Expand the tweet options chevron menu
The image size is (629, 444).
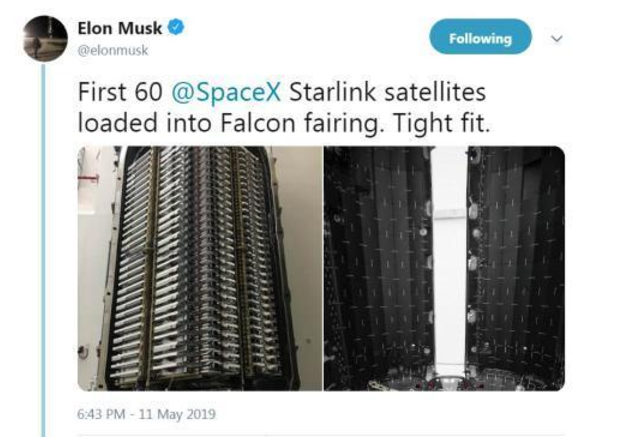(x=557, y=39)
